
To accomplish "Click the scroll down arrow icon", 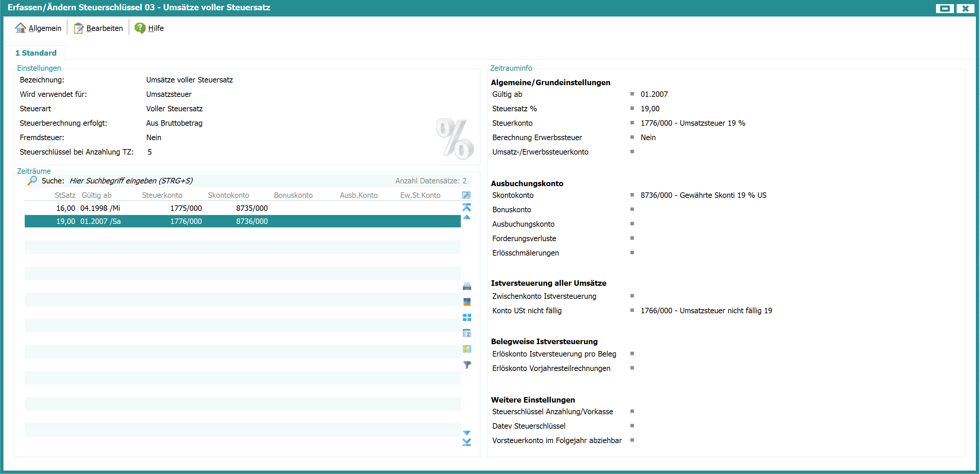I will point(466,432).
